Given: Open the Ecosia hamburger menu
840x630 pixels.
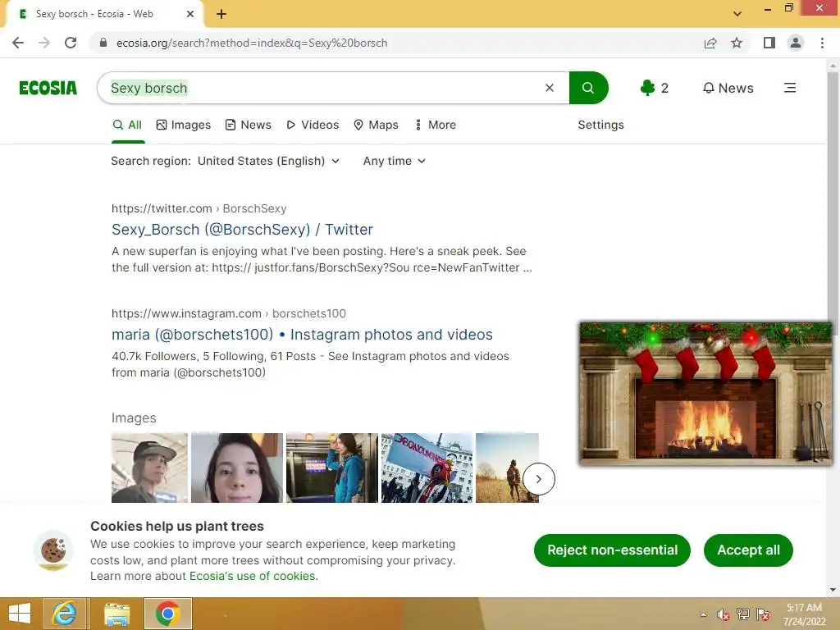Looking at the screenshot, I should pyautogui.click(x=790, y=88).
